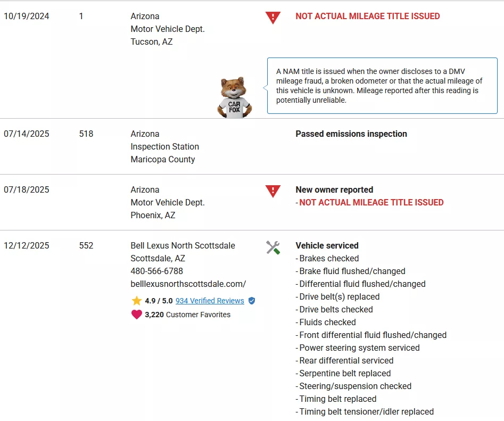Click the 518 mileage reading
The image size is (504, 421).
[x=86, y=134]
